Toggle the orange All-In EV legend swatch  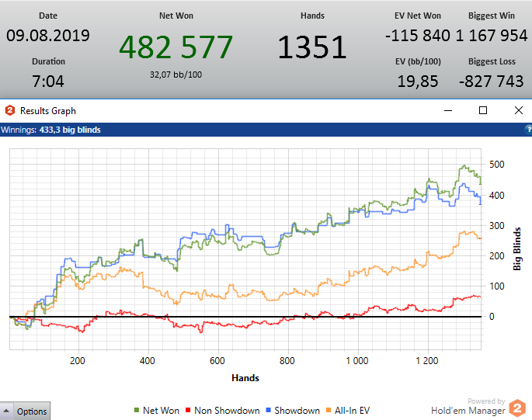[x=328, y=410]
